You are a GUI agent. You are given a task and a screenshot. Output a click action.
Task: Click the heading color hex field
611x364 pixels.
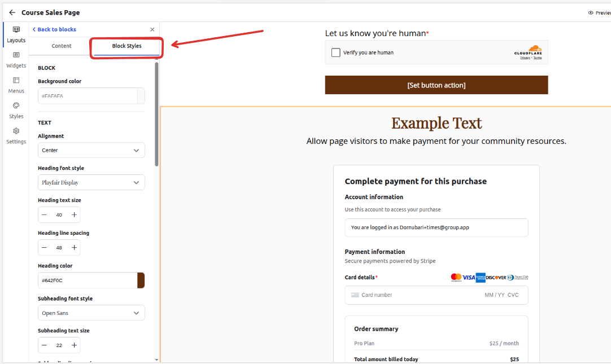tap(88, 280)
